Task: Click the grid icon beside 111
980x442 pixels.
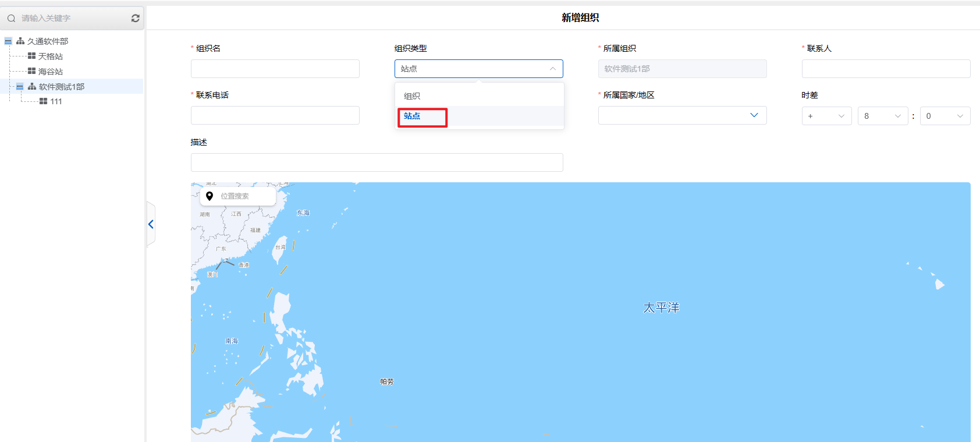Action: point(43,101)
